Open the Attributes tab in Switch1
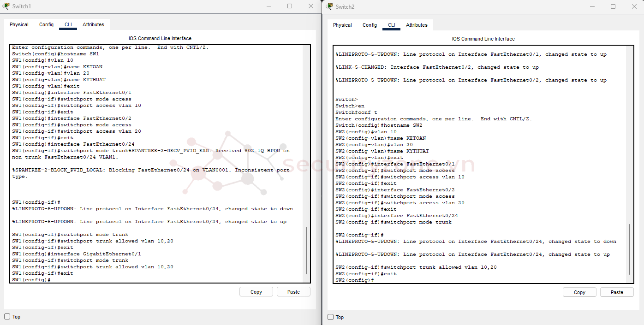 [x=93, y=24]
